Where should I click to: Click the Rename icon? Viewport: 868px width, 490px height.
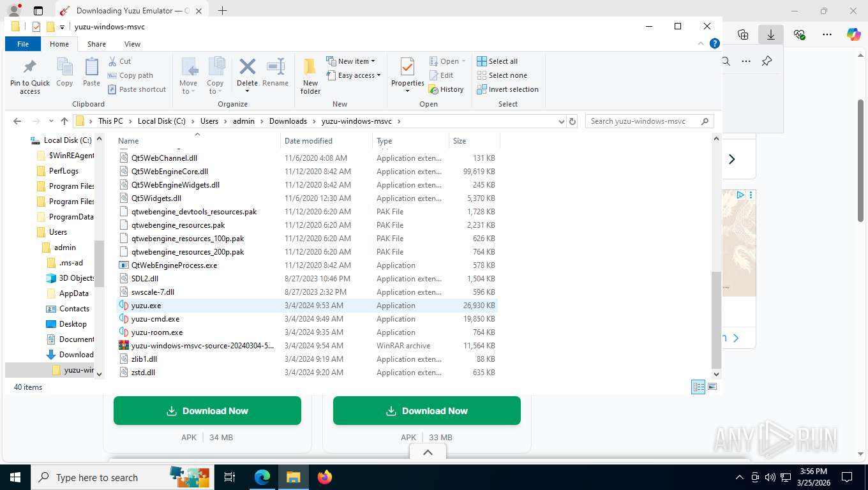click(275, 66)
